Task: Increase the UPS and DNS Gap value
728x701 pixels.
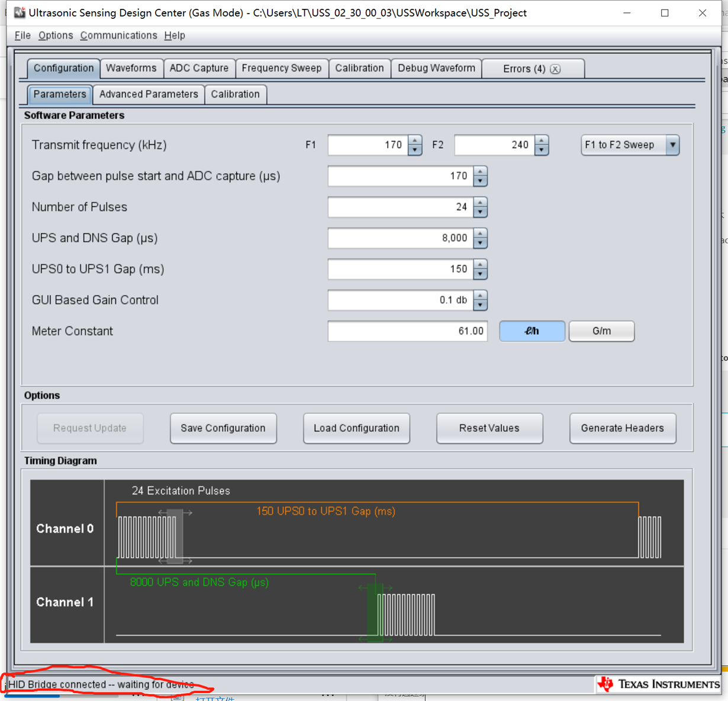Action: 480,234
